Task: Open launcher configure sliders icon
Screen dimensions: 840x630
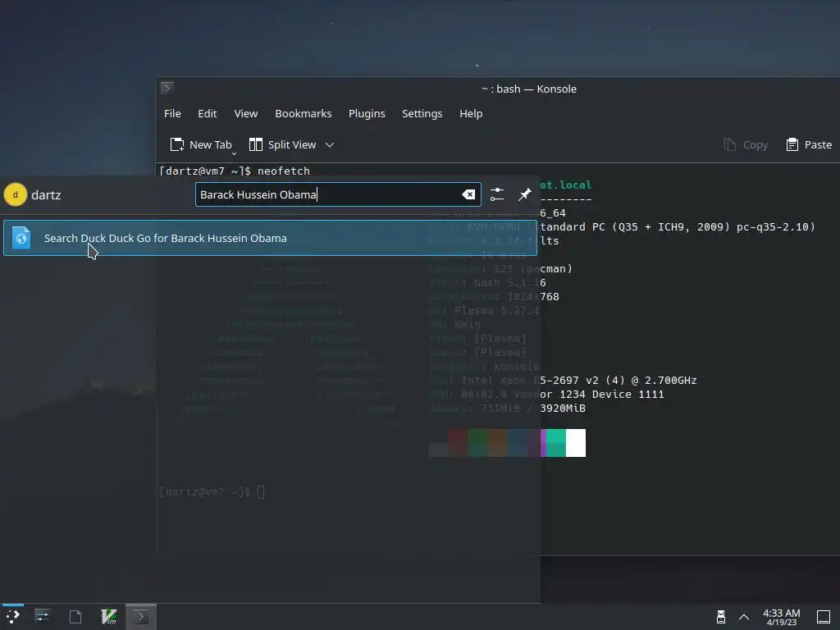Action: [496, 194]
